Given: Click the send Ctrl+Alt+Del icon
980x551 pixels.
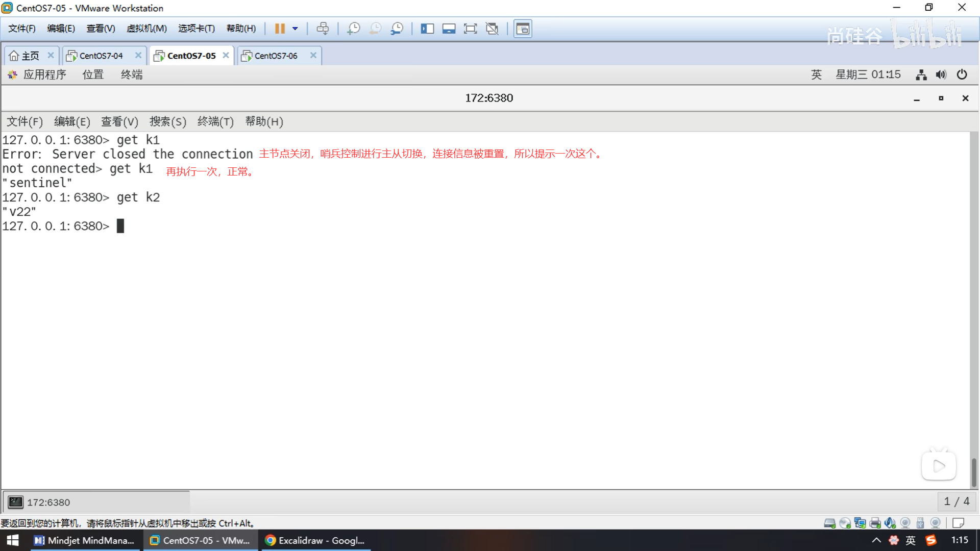Looking at the screenshot, I should tap(323, 29).
